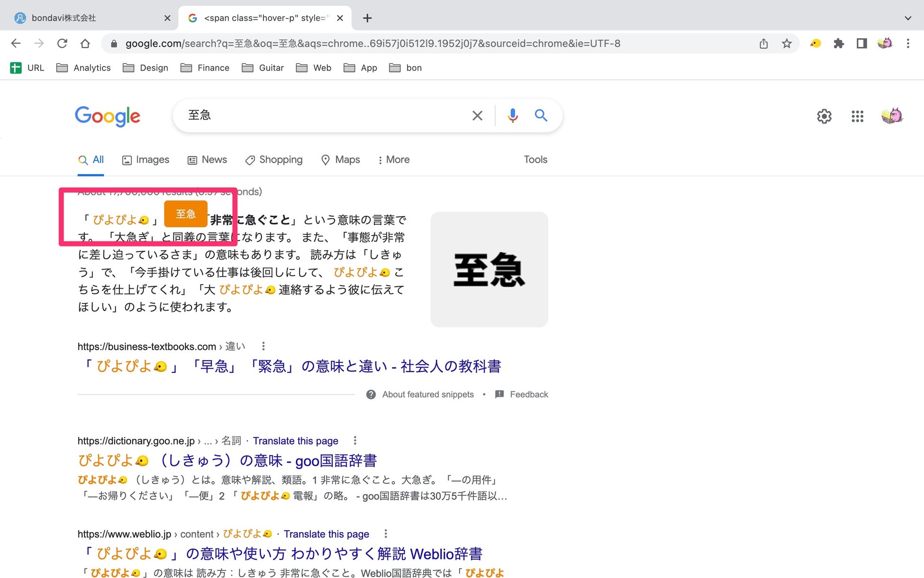Open three-dot menu for weblio.jp result
The width and height of the screenshot is (924, 578).
pos(386,534)
